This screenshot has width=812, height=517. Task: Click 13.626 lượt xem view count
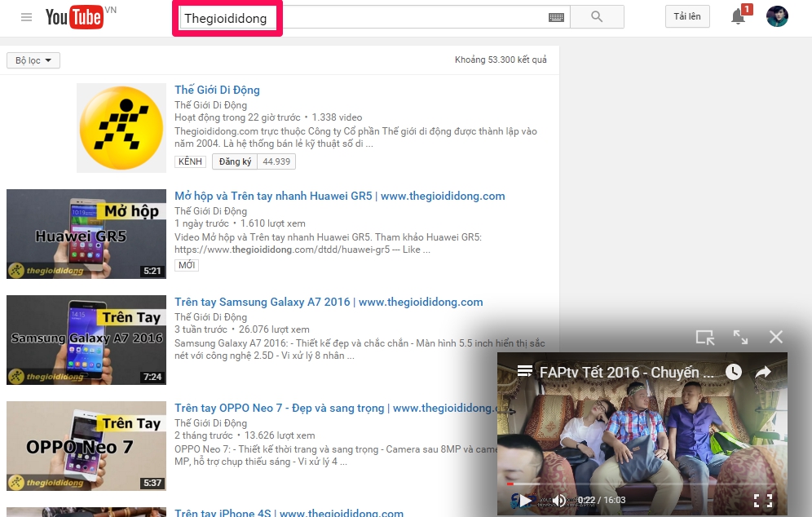tap(280, 435)
